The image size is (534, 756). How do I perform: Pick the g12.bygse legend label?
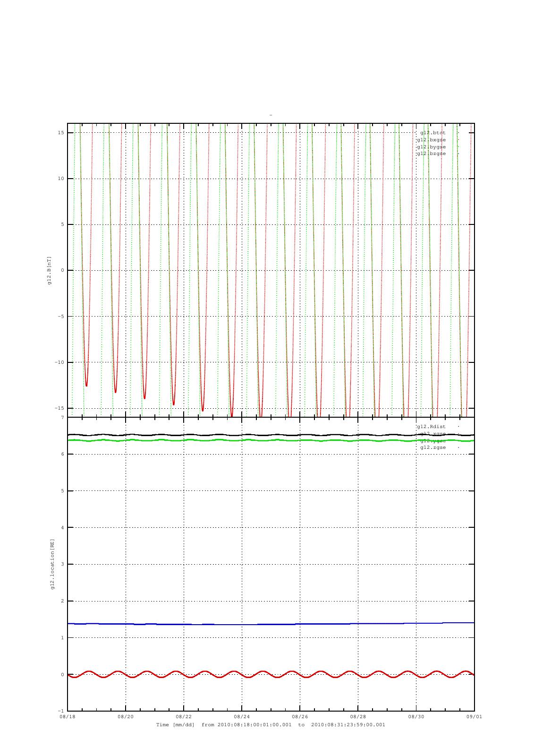(x=431, y=147)
